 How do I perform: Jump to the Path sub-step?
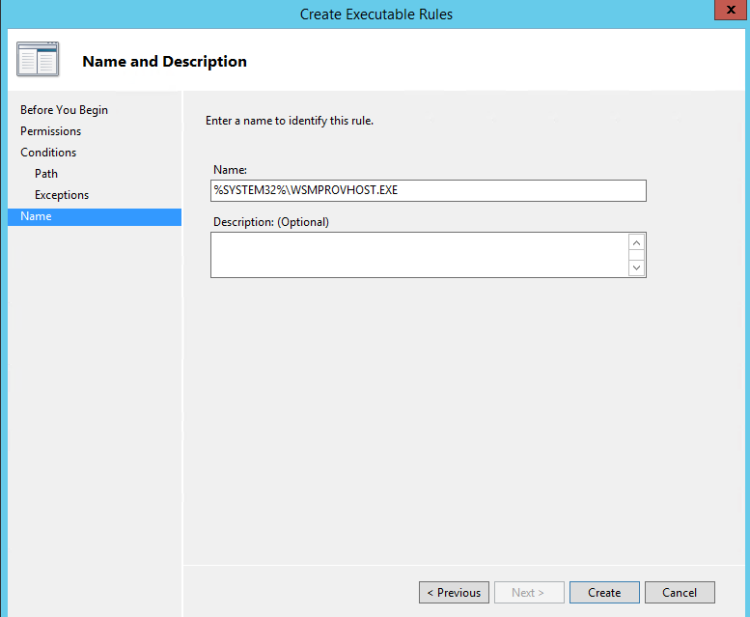pos(46,174)
